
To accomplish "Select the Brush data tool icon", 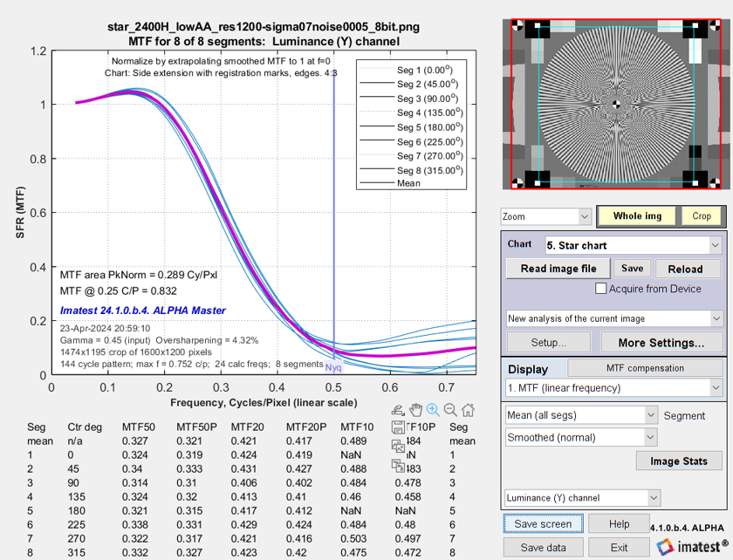I will pos(398,410).
